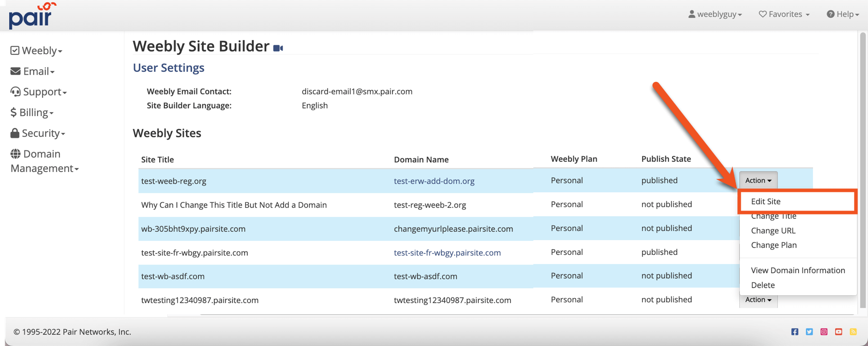Click the user icon next to weeblyguy
The width and height of the screenshot is (868, 346).
coord(692,14)
